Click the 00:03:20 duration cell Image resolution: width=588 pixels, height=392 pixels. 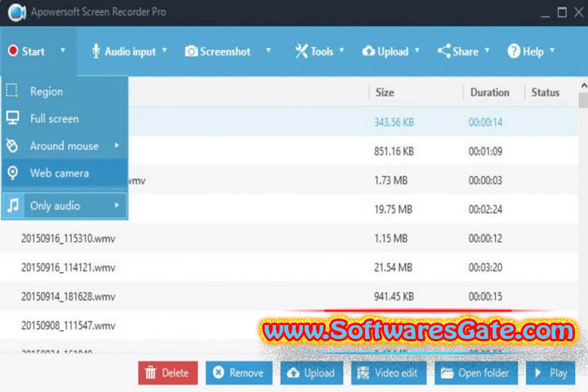point(485,268)
